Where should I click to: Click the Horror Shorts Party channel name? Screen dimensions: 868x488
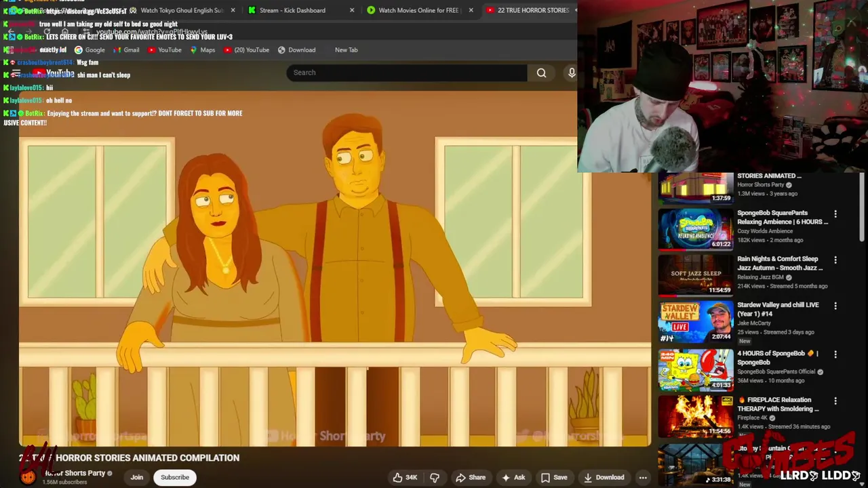tap(75, 473)
